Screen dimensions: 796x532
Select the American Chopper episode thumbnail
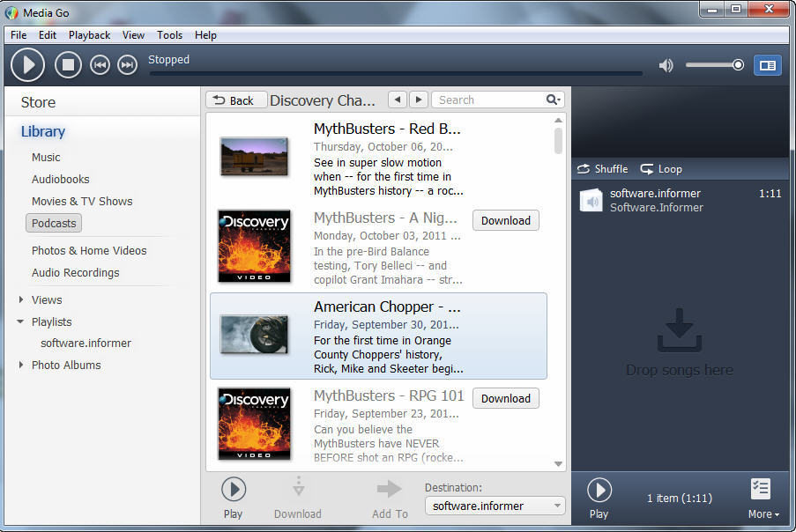point(254,336)
